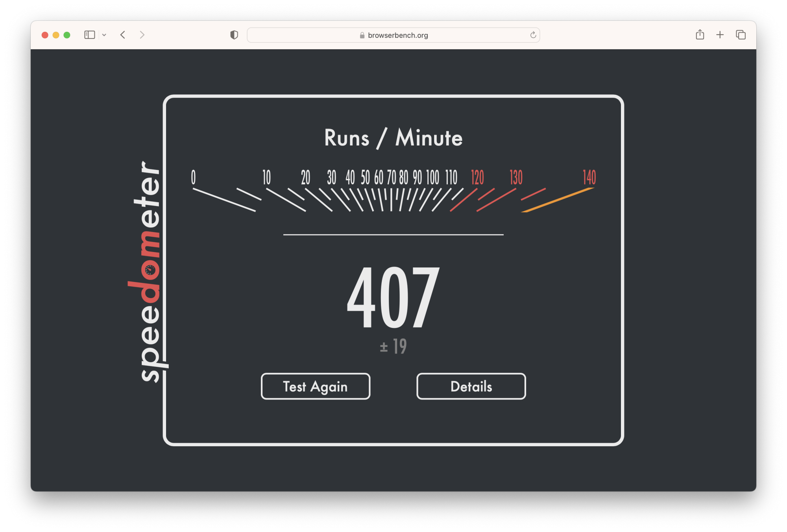Expand the sidebar tab group chevron
This screenshot has width=787, height=532.
(x=104, y=35)
